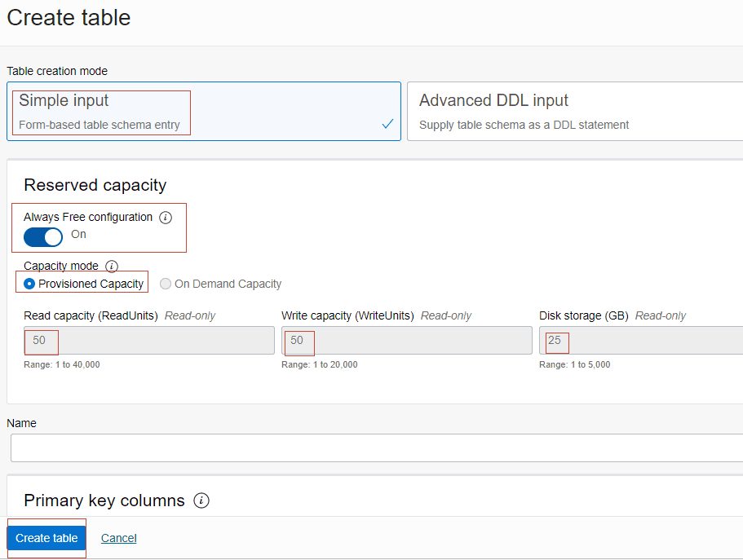Click the Create table button
The image size is (743, 560).
(x=46, y=538)
